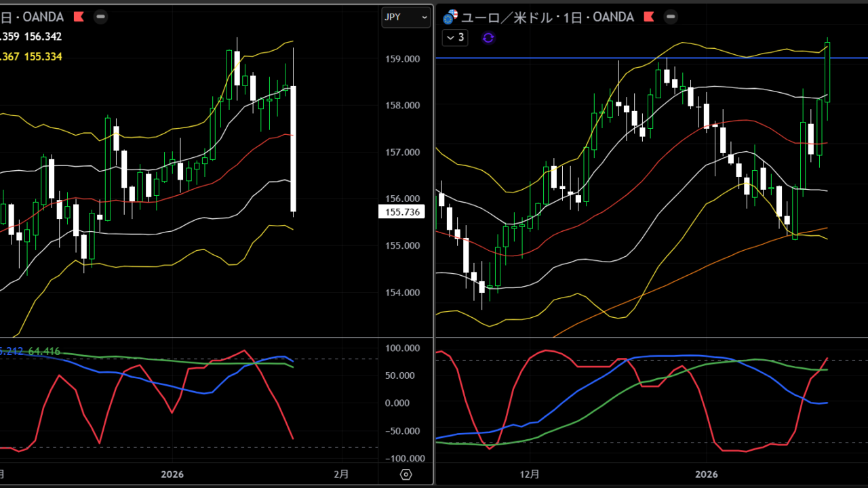The image size is (868, 488).
Task: Click the 159.000 level on left price axis
Action: [401, 59]
